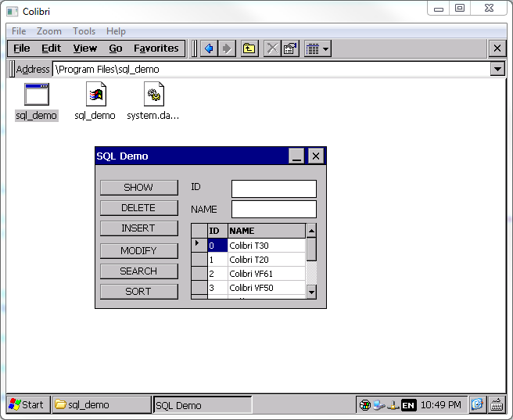
Task: Close the explorer bar with X
Action: pos(497,48)
